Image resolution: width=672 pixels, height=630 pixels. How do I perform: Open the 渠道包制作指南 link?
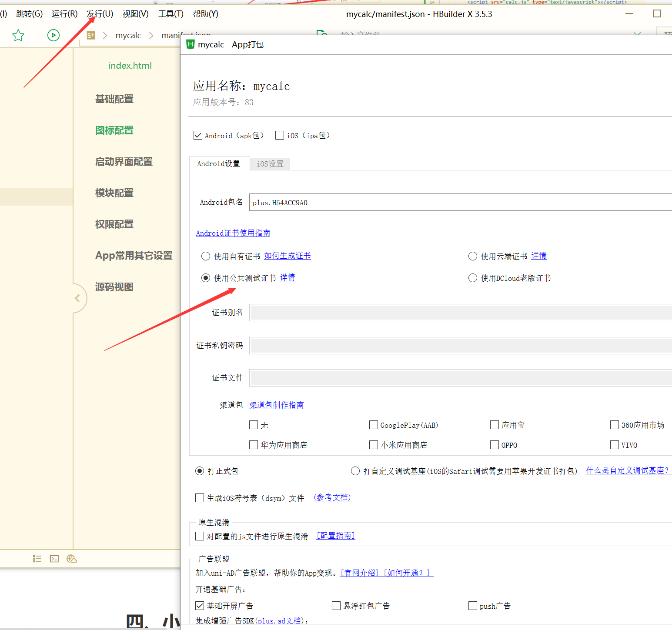(277, 405)
